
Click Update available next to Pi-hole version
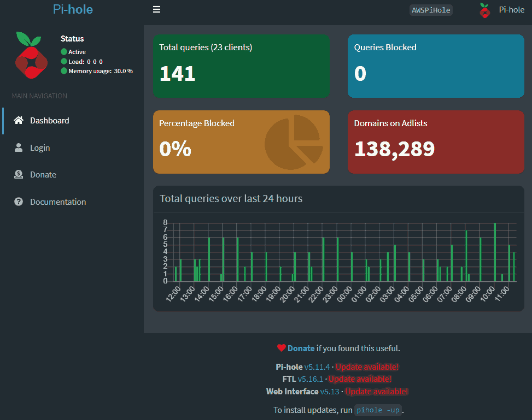(367, 367)
